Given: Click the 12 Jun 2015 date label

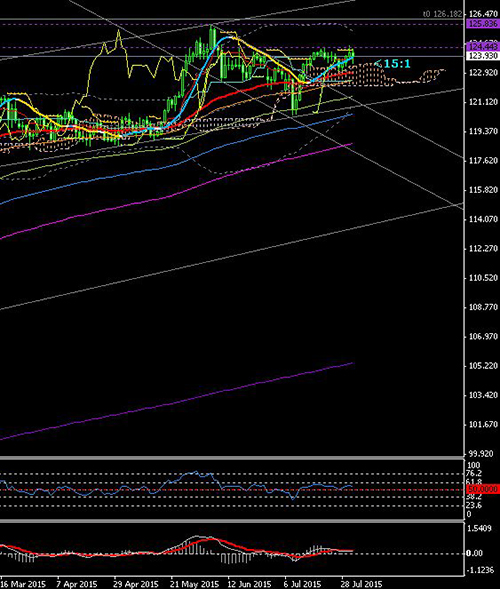Looking at the screenshot, I should (x=249, y=584).
